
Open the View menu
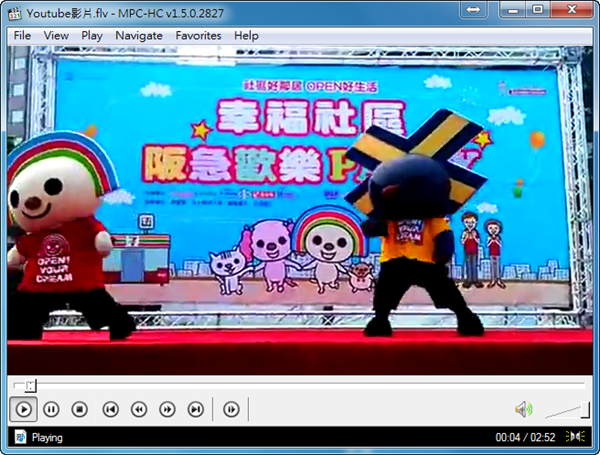(x=56, y=35)
